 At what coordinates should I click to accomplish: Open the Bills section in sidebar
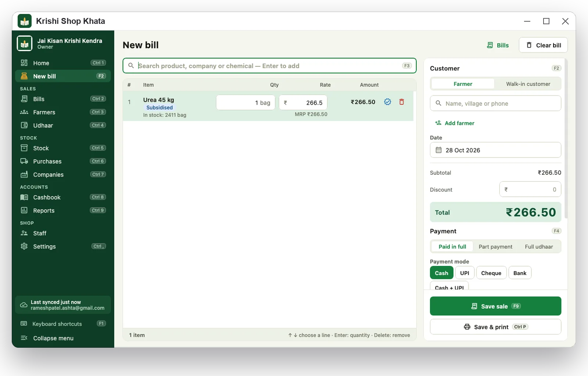click(63, 99)
